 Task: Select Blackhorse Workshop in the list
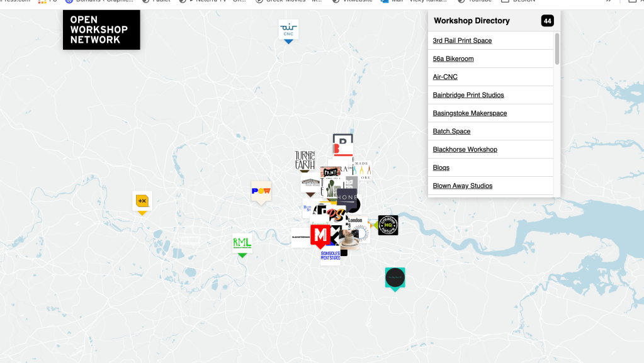coord(465,150)
